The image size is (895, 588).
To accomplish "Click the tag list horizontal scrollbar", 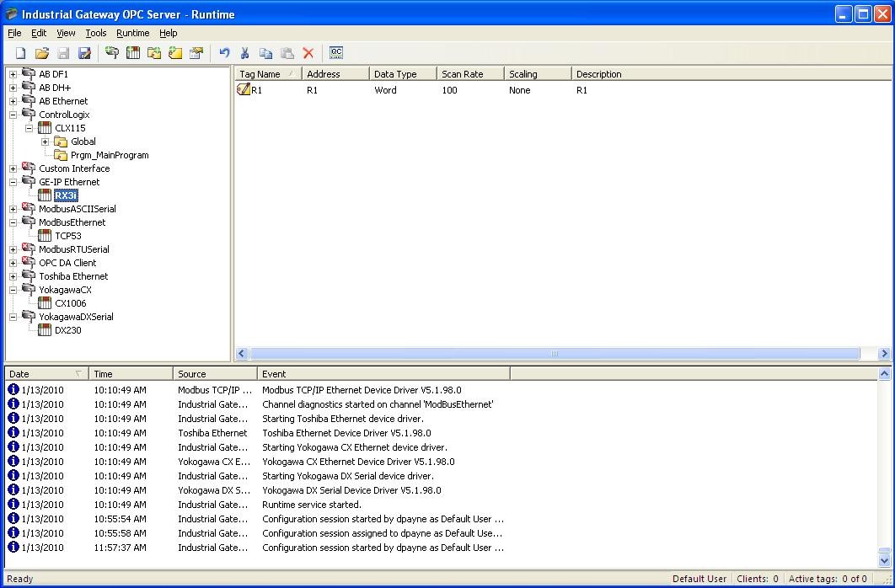I will [x=554, y=354].
